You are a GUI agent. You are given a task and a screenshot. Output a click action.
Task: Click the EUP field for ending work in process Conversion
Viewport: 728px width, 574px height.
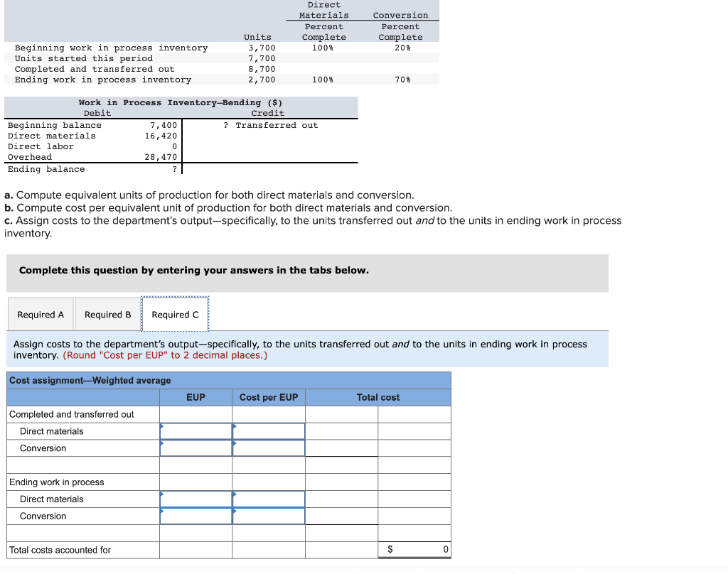click(196, 516)
